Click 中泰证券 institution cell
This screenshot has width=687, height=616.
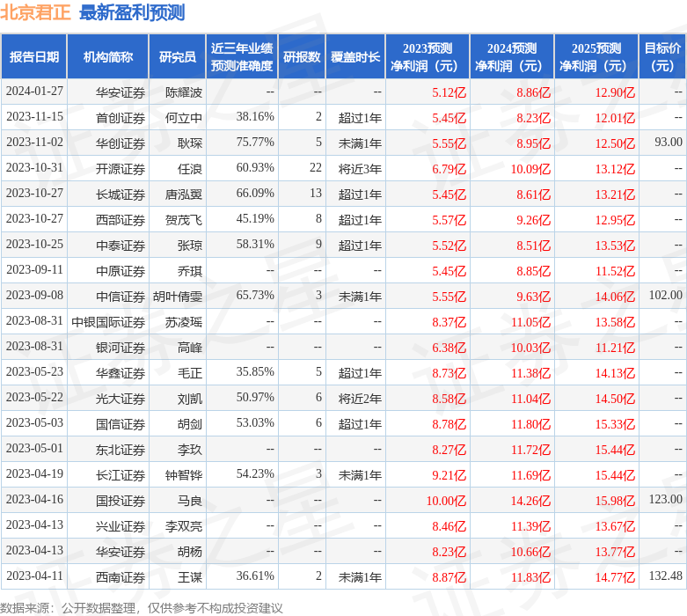[x=121, y=246]
